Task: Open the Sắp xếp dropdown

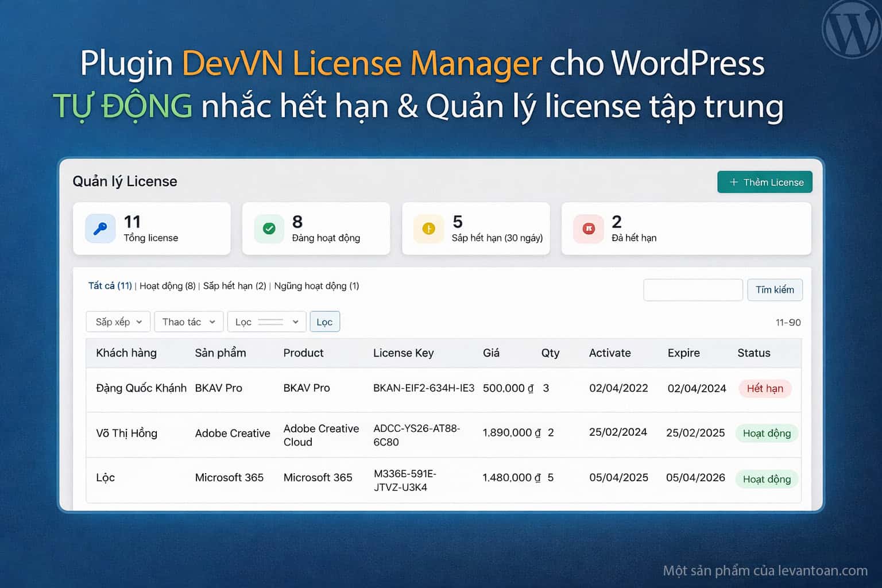Action: (118, 322)
